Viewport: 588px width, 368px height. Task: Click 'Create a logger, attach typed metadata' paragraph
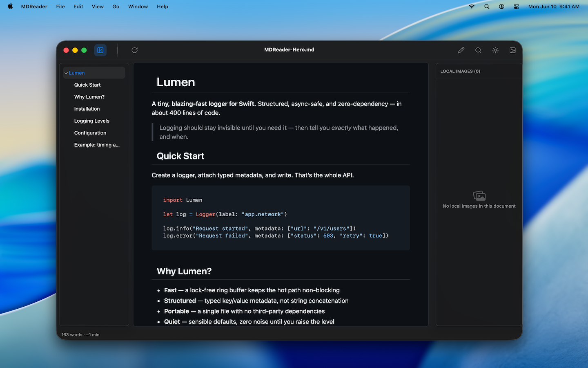[x=253, y=175]
